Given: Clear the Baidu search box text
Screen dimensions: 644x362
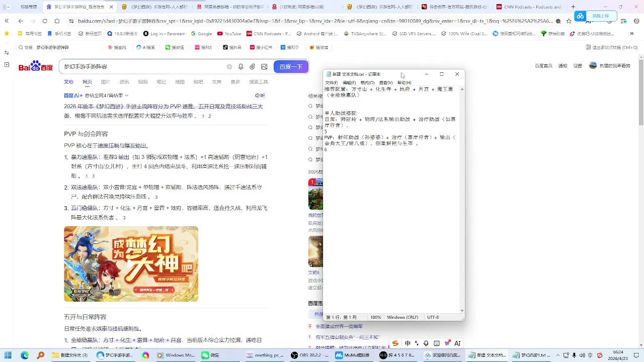Looking at the screenshot, I should coord(229,66).
